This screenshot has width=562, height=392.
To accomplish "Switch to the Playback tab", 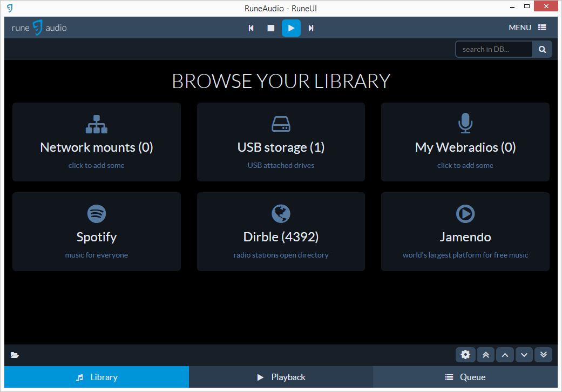I will [x=281, y=377].
